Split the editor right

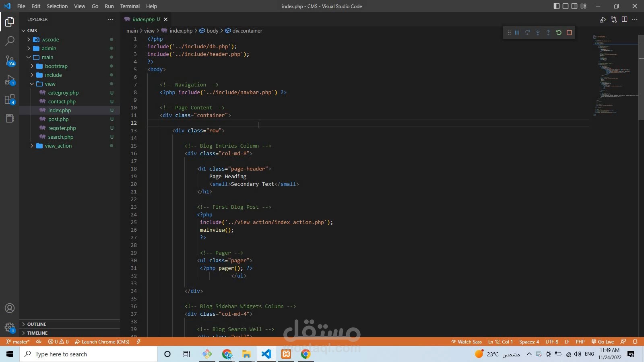click(x=624, y=19)
